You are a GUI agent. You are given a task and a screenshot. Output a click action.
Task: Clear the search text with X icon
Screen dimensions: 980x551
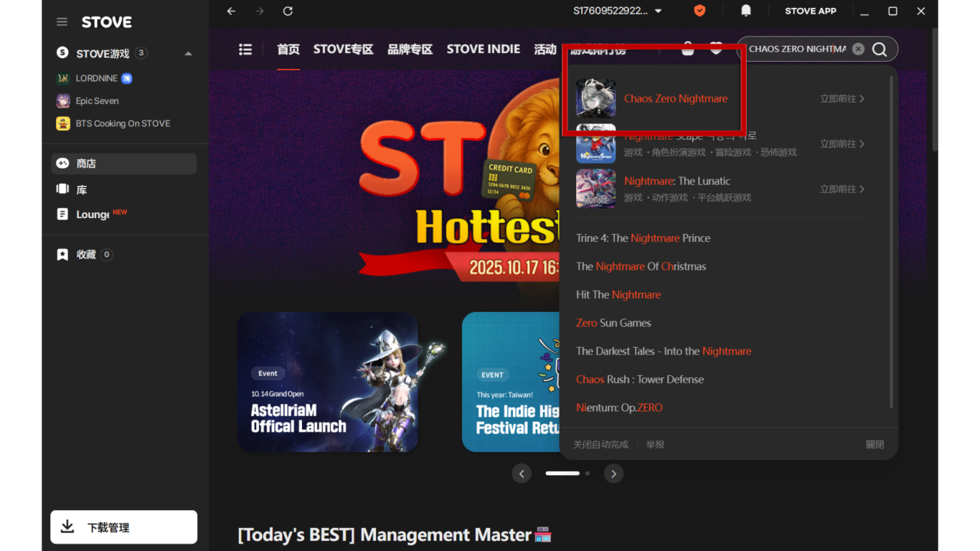[x=858, y=49]
